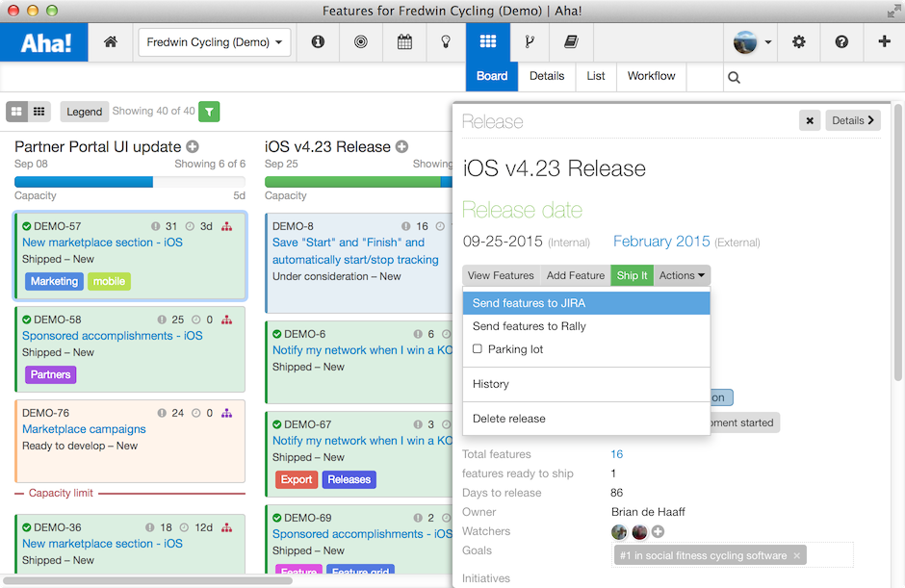Click the second watcher avatar
905x588 pixels.
tap(639, 532)
